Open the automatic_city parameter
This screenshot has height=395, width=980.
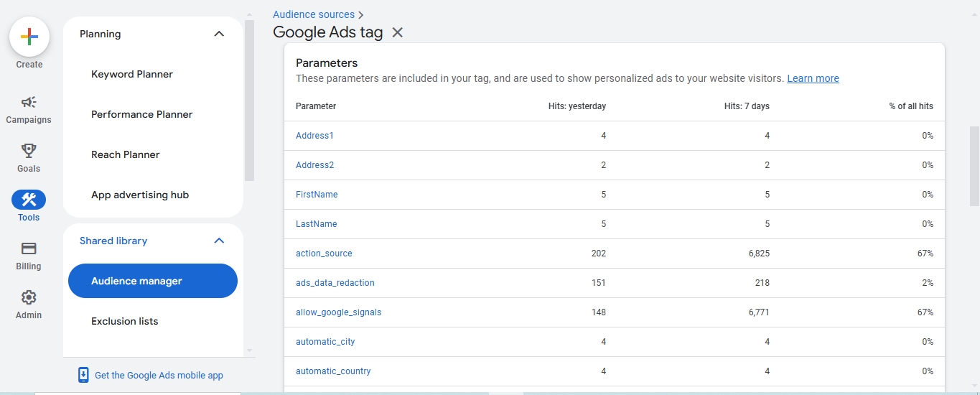point(325,342)
